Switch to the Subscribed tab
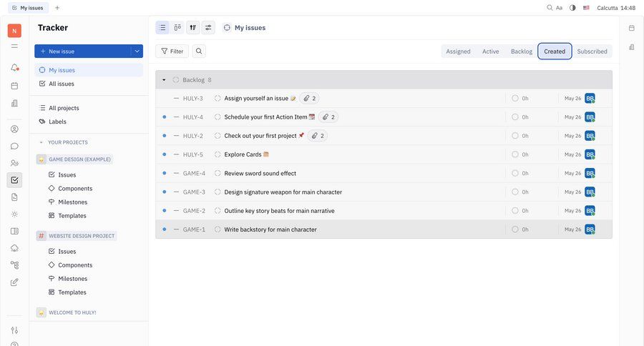Screen dimensions: 644x346 592,51
